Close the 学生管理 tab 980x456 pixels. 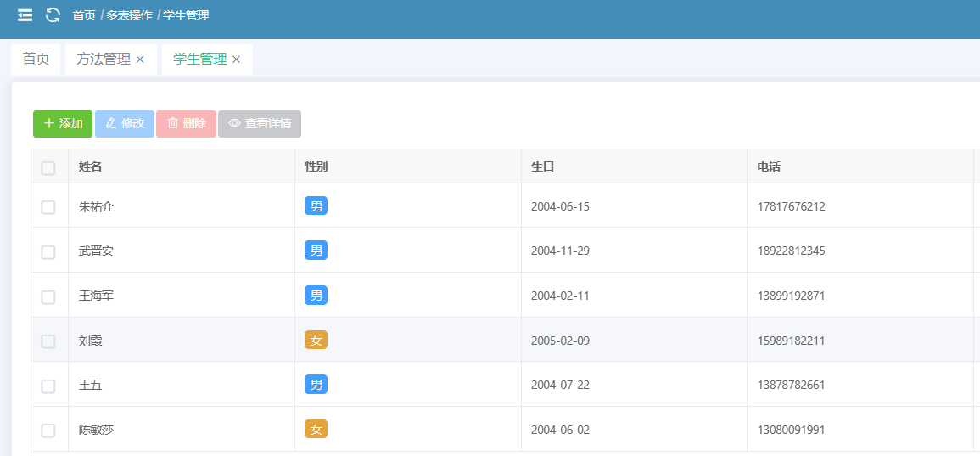coord(237,59)
